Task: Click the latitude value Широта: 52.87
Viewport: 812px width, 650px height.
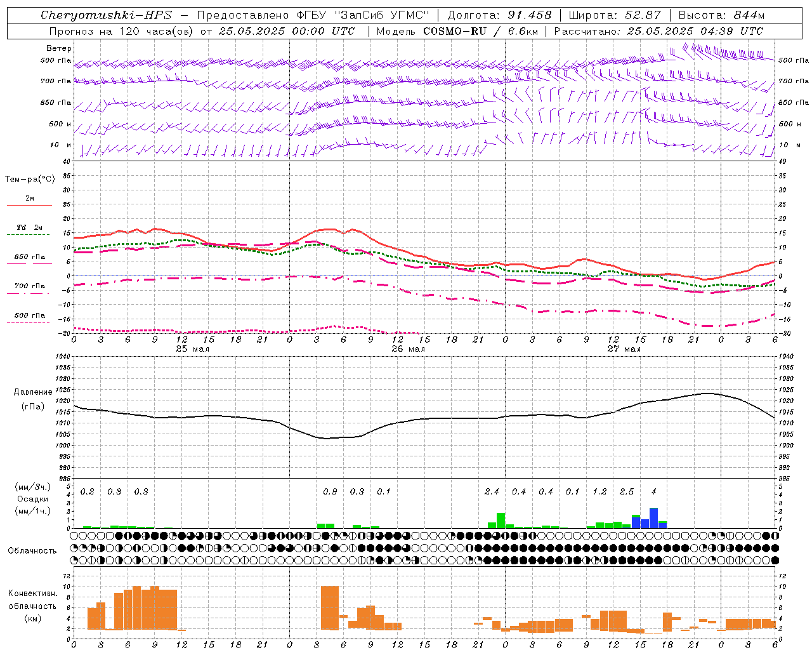Action: (x=615, y=15)
